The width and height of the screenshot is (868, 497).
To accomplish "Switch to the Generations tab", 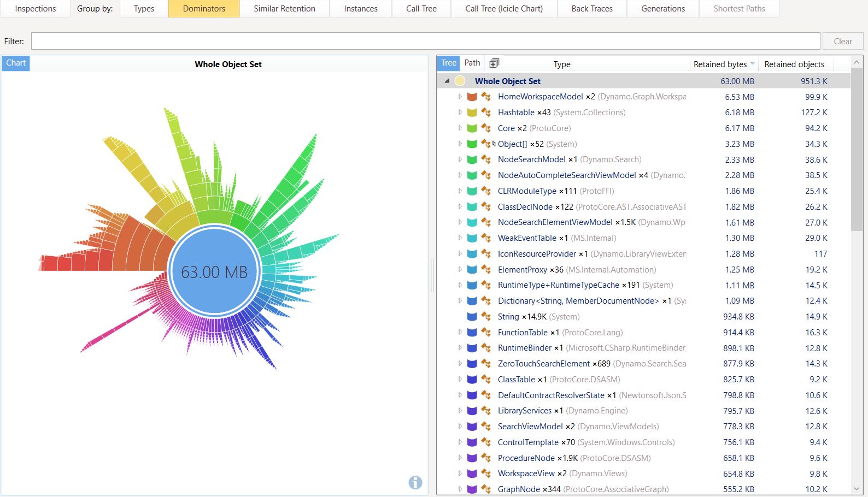I will pyautogui.click(x=663, y=9).
